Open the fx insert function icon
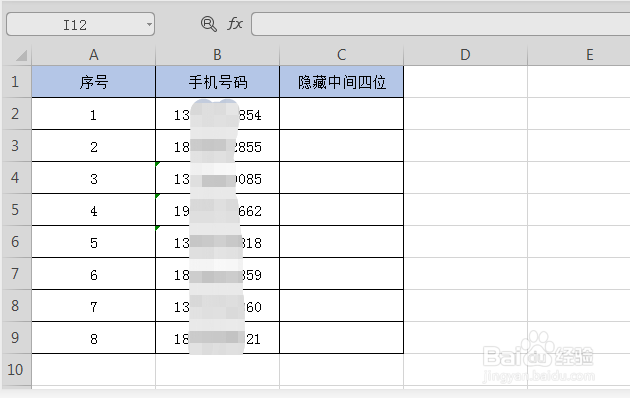 235,24
